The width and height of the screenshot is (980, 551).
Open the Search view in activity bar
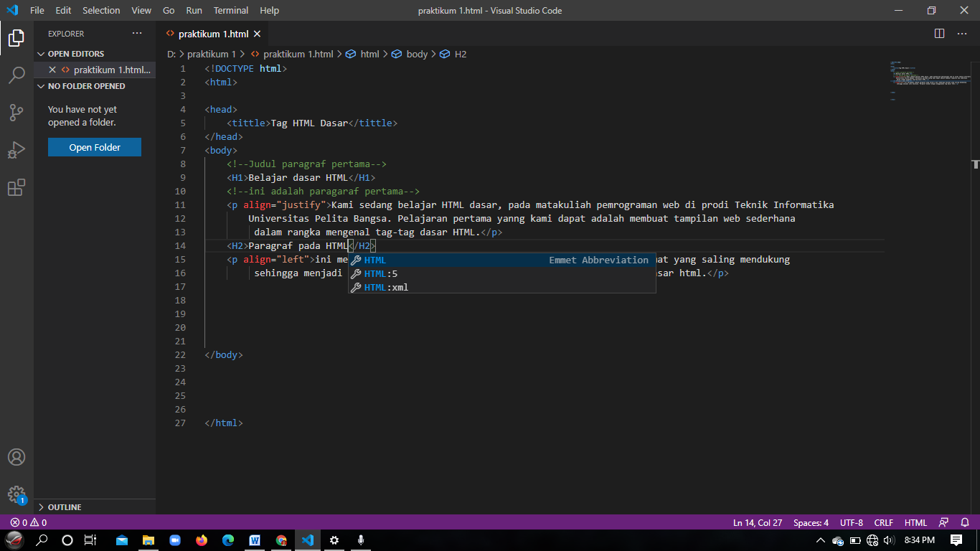(17, 75)
